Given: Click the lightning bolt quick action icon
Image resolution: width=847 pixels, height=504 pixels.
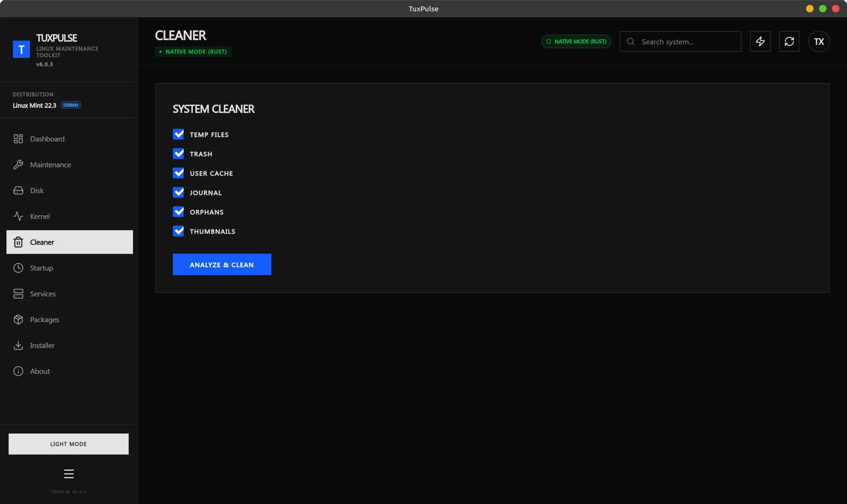Looking at the screenshot, I should [760, 41].
